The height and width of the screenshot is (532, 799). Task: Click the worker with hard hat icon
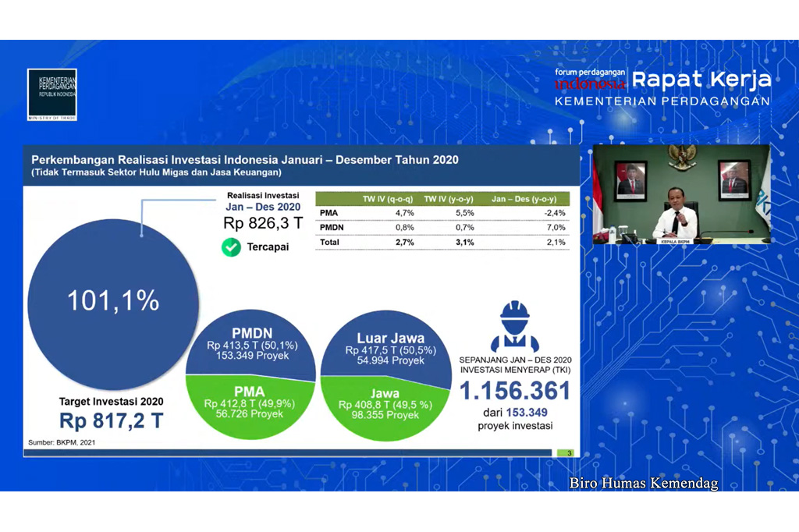(x=515, y=326)
